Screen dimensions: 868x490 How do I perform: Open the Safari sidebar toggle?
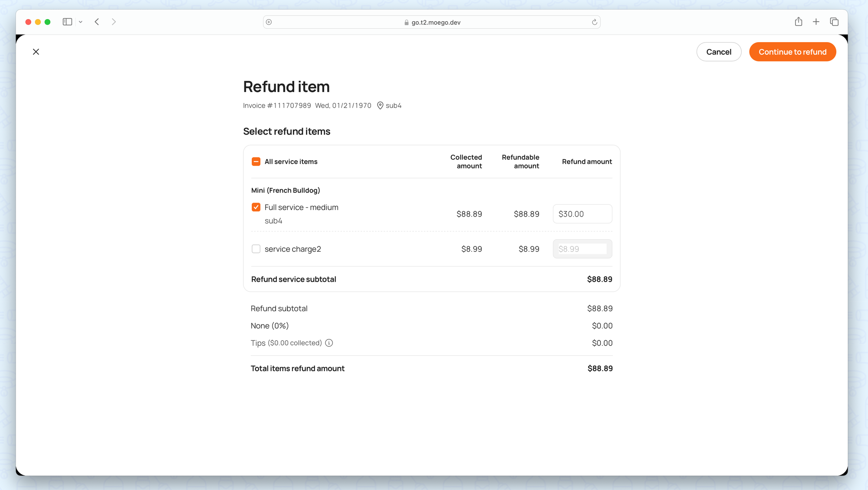click(67, 22)
